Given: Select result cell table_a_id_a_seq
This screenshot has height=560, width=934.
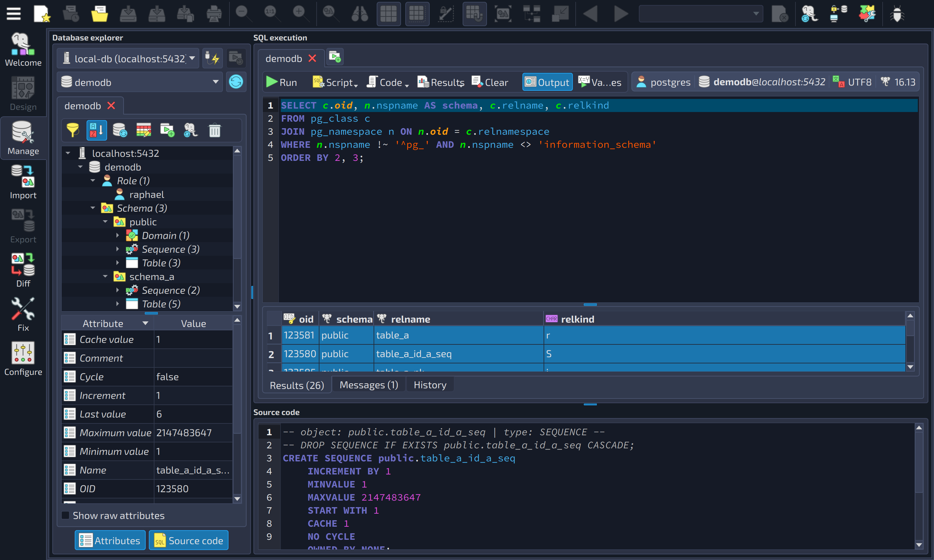Looking at the screenshot, I should point(458,354).
